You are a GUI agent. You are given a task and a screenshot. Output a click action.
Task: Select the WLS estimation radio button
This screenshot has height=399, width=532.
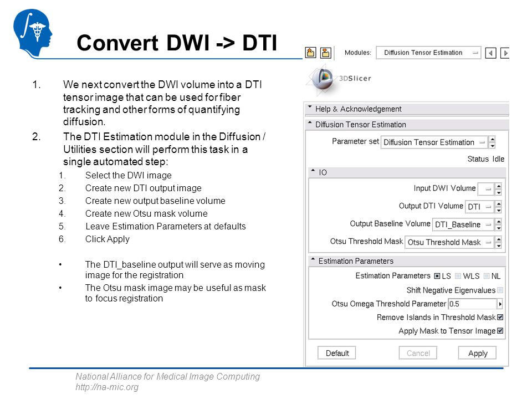coord(458,276)
